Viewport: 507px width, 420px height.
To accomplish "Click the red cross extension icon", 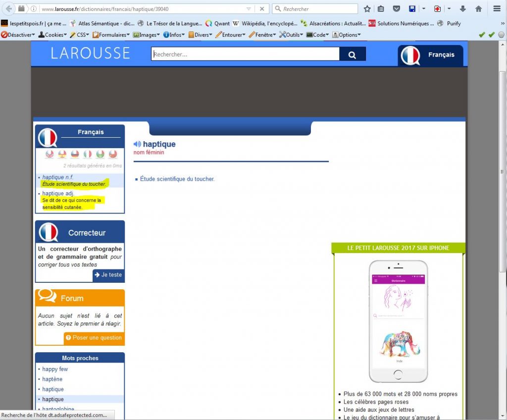I will (x=437, y=9).
